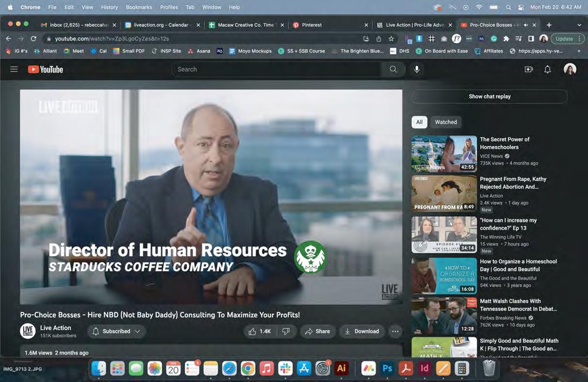The image size is (588, 382).
Task: Open the Bookmarks menu
Action: (139, 7)
